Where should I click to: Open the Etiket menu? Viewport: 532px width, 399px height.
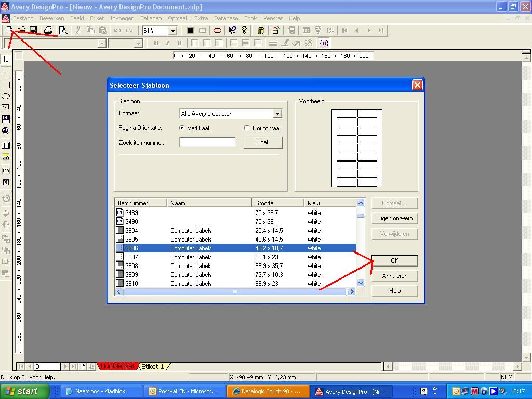(97, 18)
